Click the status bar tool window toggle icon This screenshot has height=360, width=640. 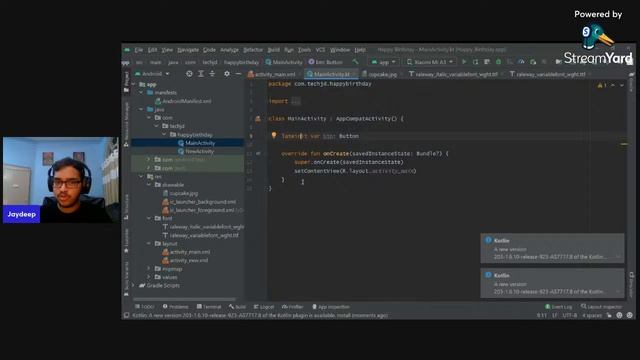pos(127,315)
